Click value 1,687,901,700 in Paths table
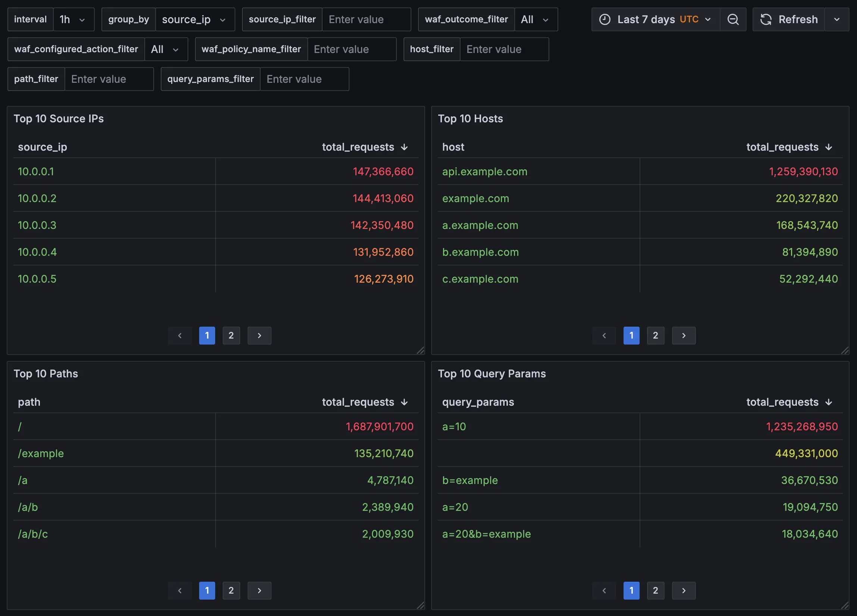The image size is (857, 616). point(380,427)
